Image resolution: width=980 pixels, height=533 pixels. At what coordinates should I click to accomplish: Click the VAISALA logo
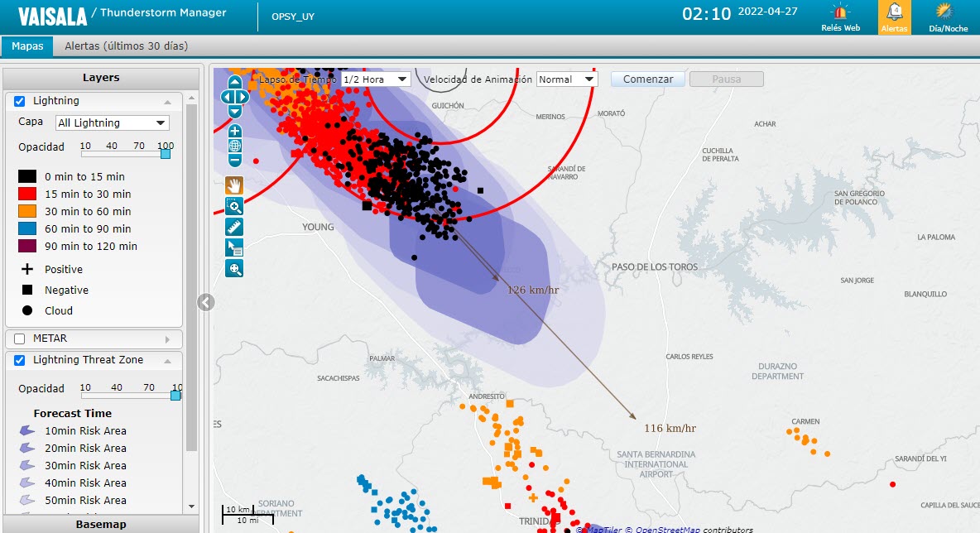pyautogui.click(x=52, y=17)
